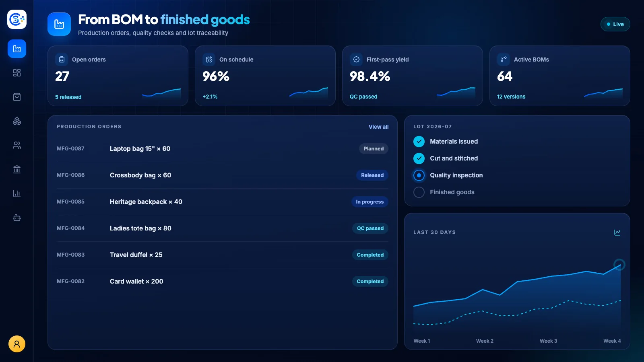Viewport: 644px width, 362px height.
Task: Click the app logo in the sidebar
Action: click(x=17, y=19)
